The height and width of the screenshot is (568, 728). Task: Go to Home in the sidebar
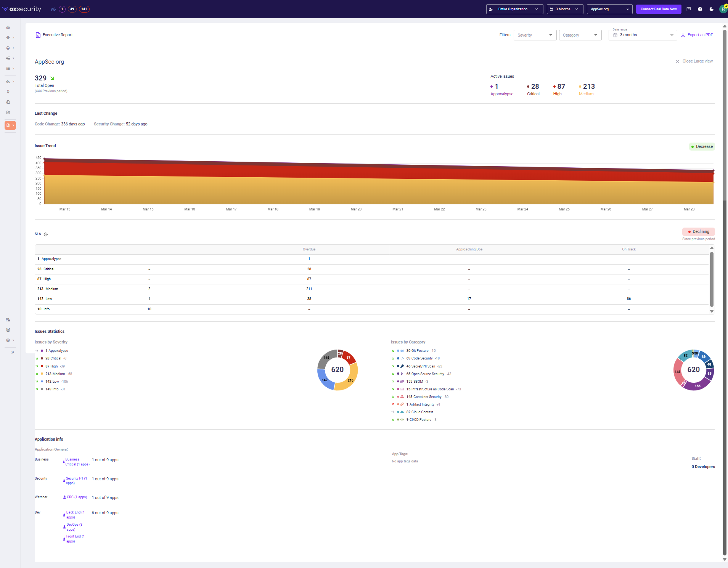pos(8,27)
